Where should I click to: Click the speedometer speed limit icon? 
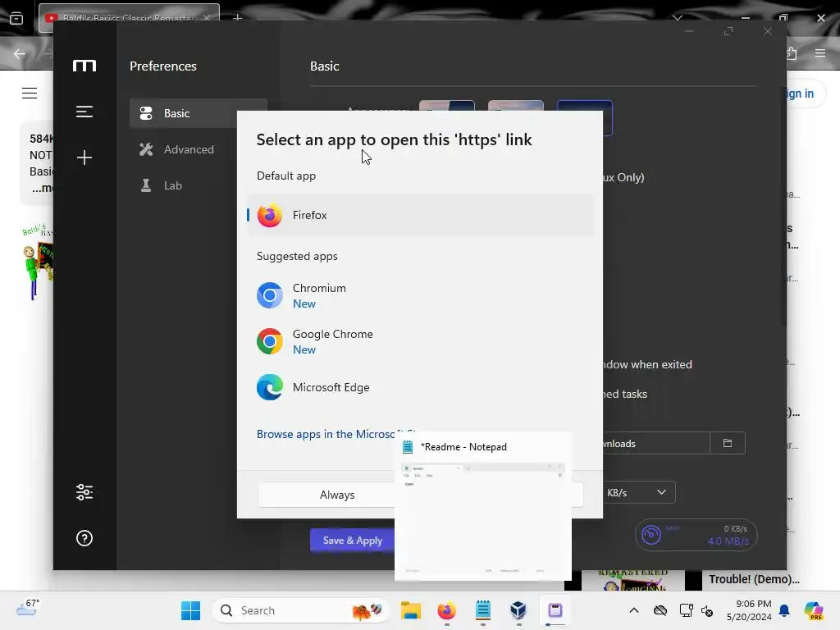point(651,535)
